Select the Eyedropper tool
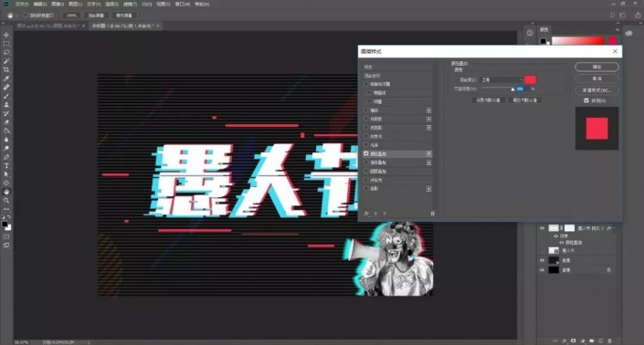The width and height of the screenshot is (644, 345). (x=6, y=78)
